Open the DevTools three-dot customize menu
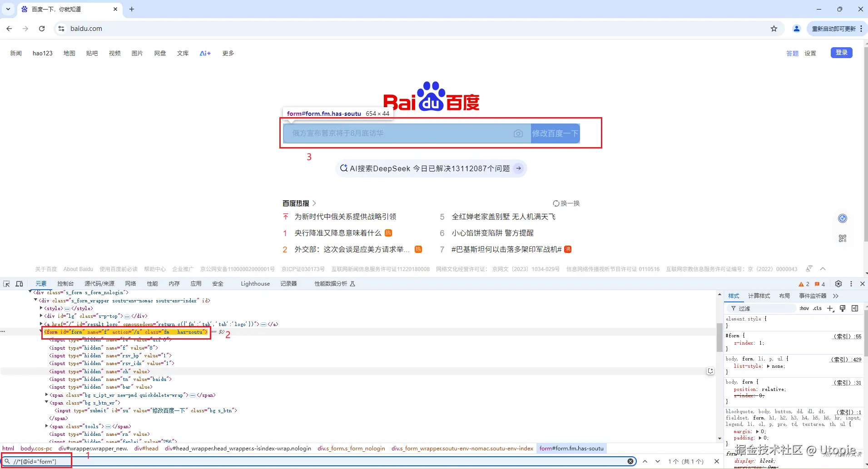Image resolution: width=868 pixels, height=469 pixels. pos(851,284)
